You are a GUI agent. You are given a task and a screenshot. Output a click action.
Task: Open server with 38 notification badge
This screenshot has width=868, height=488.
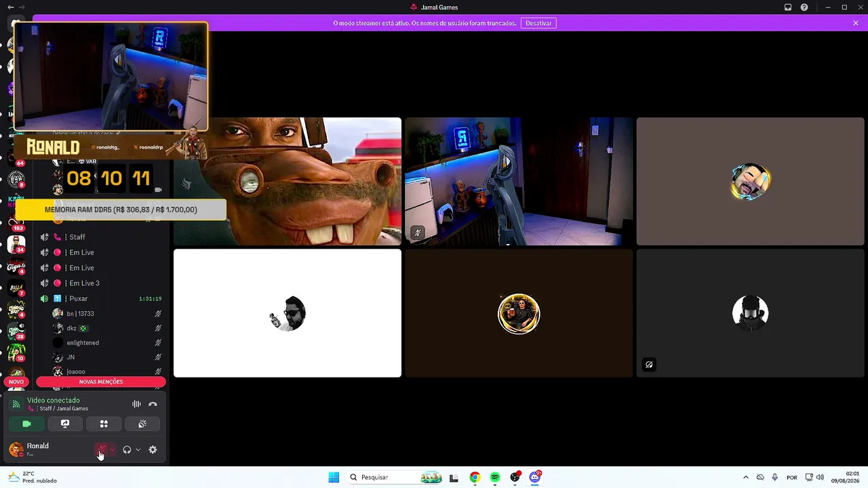click(16, 331)
